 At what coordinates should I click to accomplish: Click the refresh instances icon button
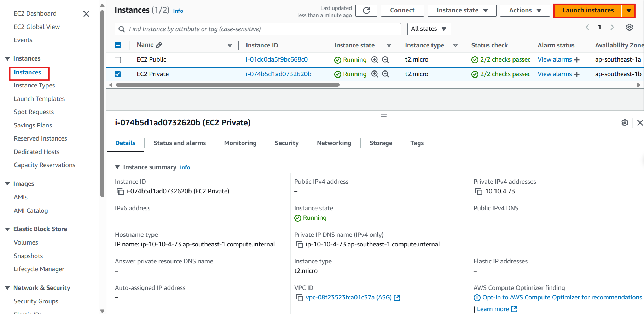click(x=366, y=11)
